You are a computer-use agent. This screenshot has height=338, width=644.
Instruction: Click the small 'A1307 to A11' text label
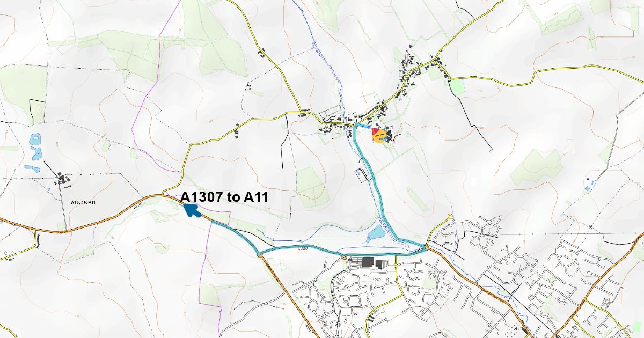83,202
